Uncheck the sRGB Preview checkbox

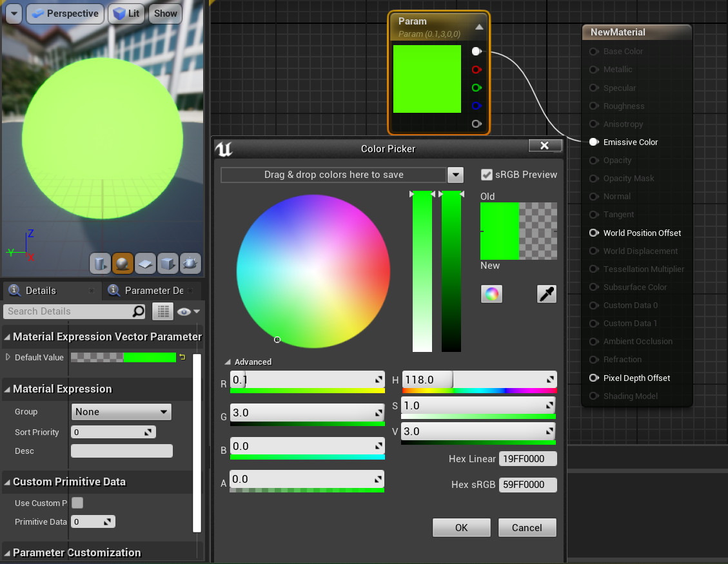click(x=487, y=175)
